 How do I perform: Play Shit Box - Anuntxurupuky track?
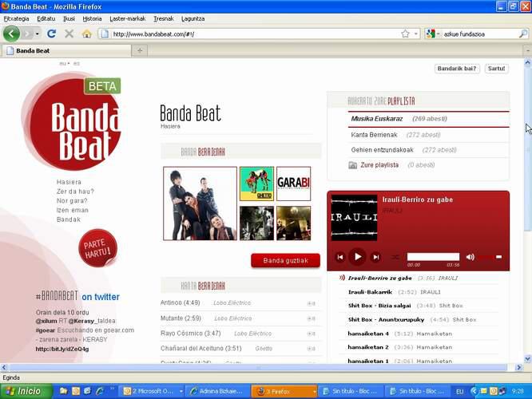386,319
